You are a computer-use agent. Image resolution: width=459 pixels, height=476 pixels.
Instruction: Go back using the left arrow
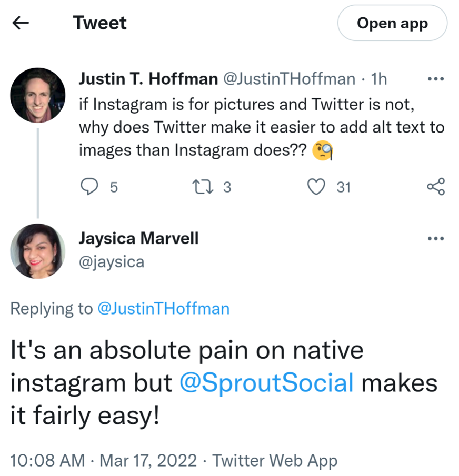tap(21, 23)
